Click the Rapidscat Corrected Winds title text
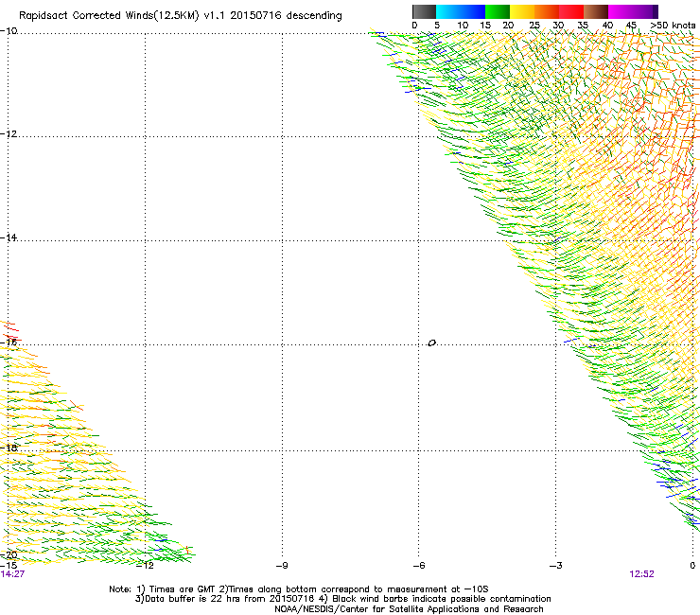The image size is (700, 615). click(x=181, y=16)
